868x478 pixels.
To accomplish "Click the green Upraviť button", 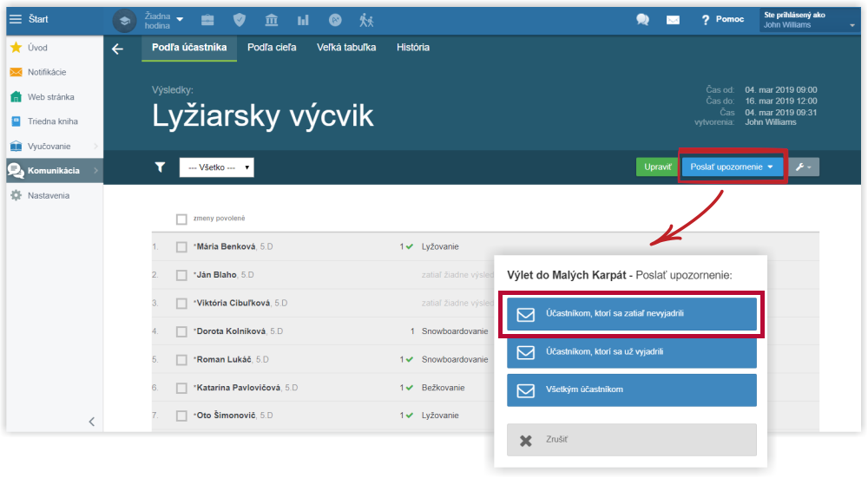I will (x=657, y=167).
